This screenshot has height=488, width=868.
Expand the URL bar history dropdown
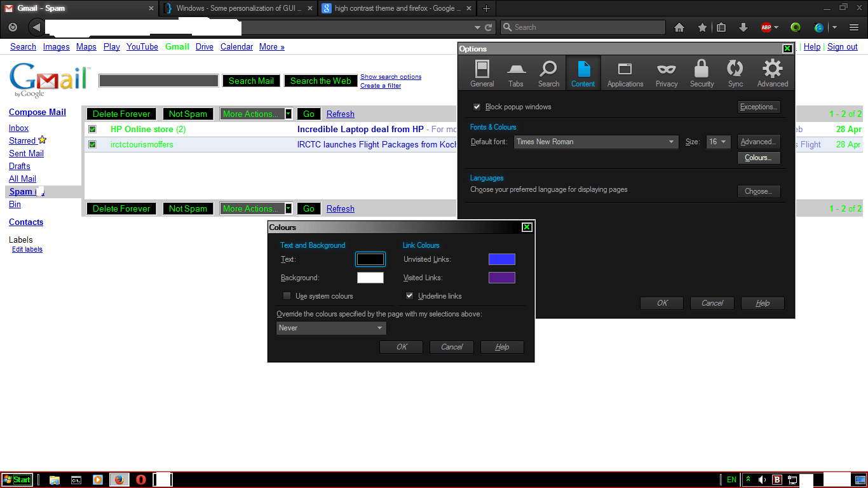click(478, 27)
